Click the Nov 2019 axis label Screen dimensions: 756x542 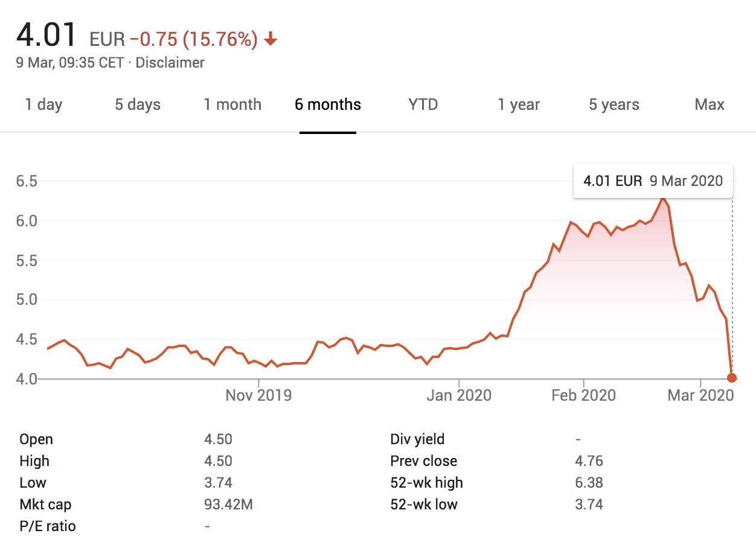tap(258, 395)
